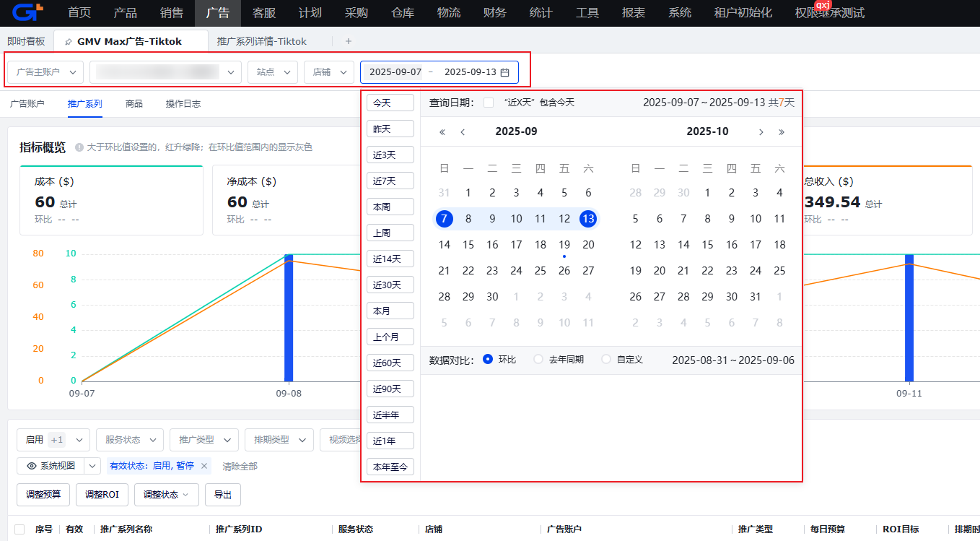Click the calendar icon in date range field
980x541 pixels.
[x=505, y=72]
